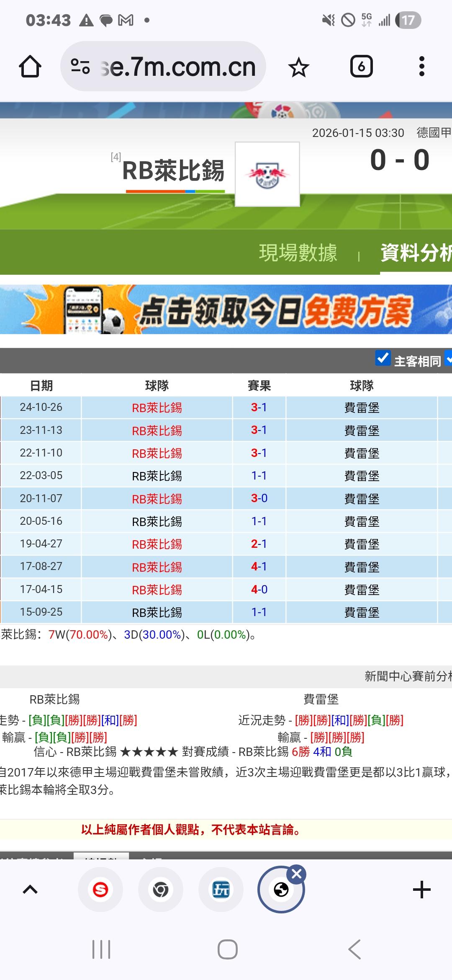Screen dimensions: 452x980
Task: Open browser three-dot overflow menu
Action: (421, 67)
